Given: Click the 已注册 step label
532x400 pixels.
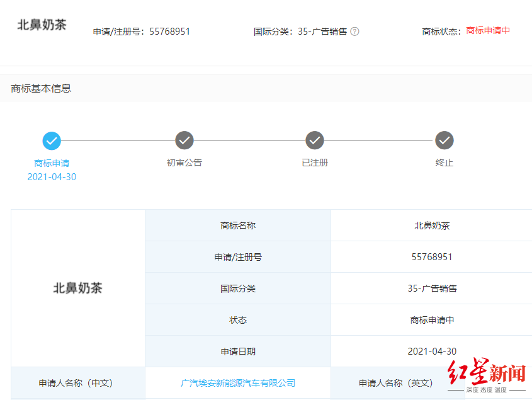Looking at the screenshot, I should (x=315, y=163).
